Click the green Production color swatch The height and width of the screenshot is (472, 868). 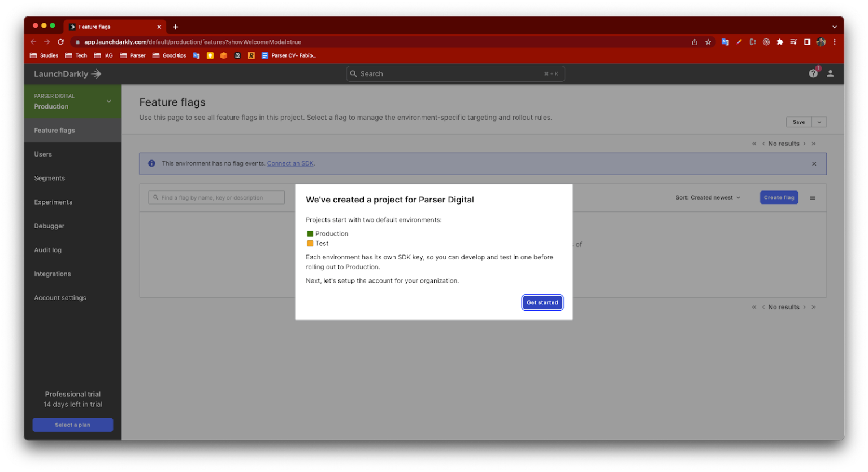(x=310, y=234)
